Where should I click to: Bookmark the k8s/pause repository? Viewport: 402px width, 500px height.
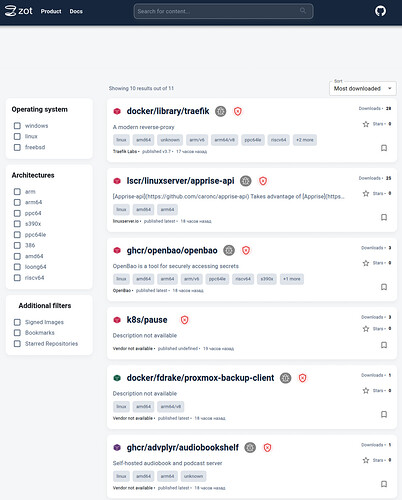(x=384, y=345)
